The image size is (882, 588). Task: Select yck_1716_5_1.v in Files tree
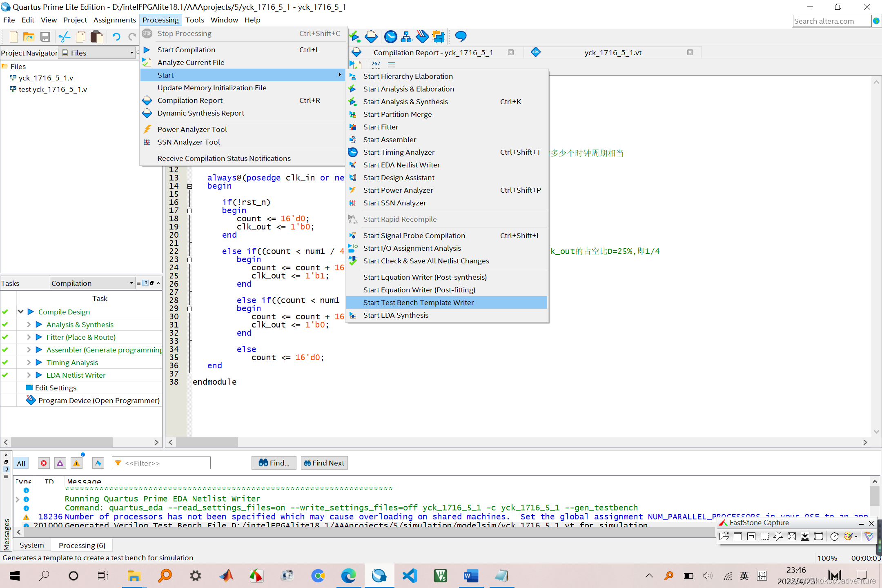pyautogui.click(x=46, y=78)
